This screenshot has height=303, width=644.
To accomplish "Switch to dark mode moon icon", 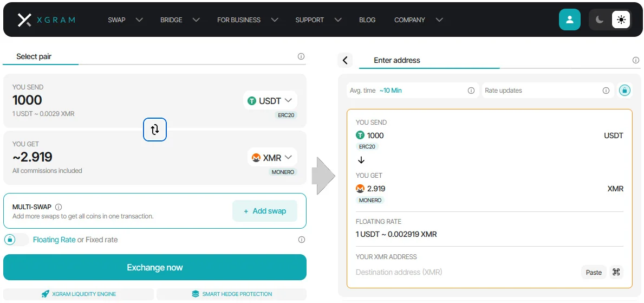I will tap(600, 20).
